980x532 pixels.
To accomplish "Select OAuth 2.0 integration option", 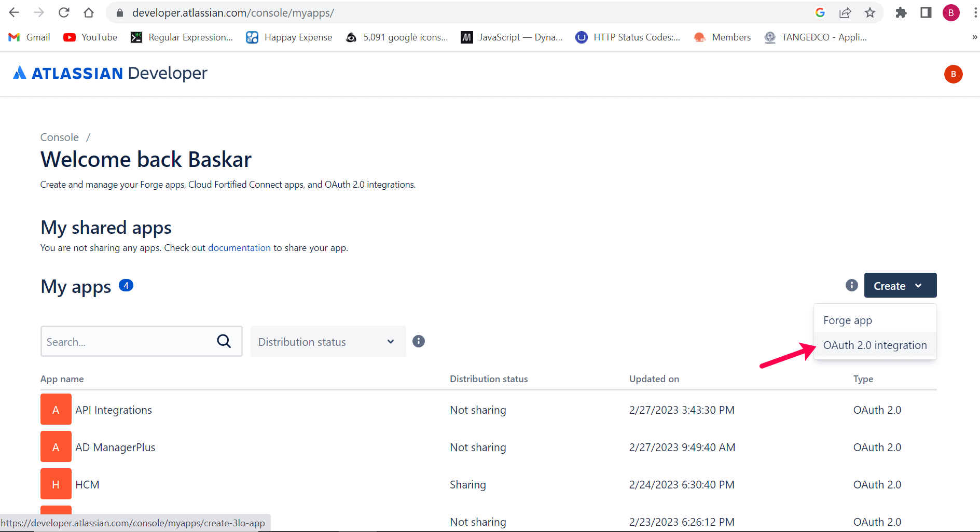I will pyautogui.click(x=875, y=345).
